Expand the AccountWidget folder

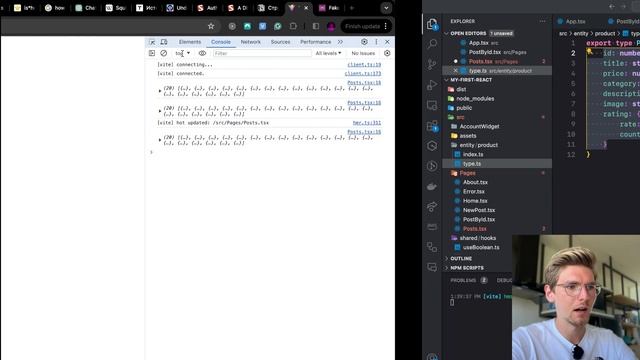pyautogui.click(x=479, y=127)
